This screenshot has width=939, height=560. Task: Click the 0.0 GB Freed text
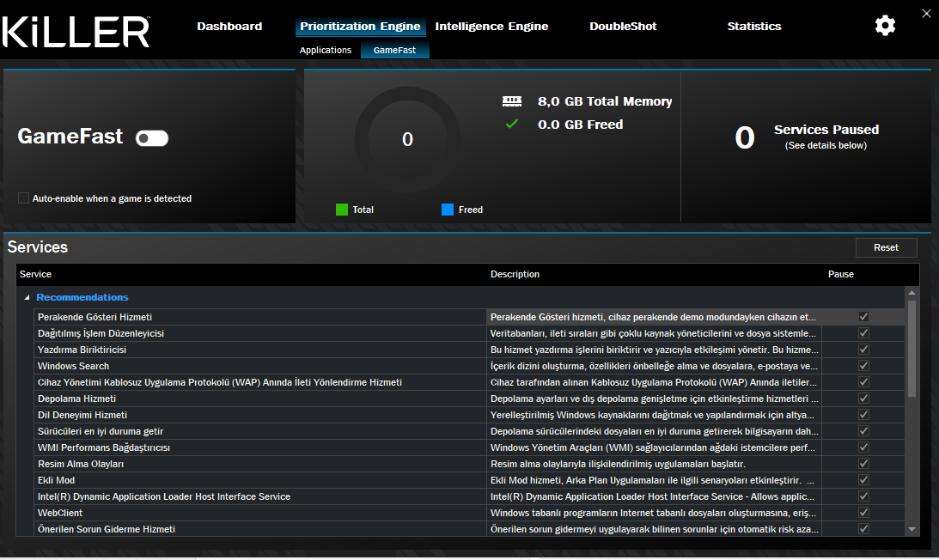pos(580,125)
